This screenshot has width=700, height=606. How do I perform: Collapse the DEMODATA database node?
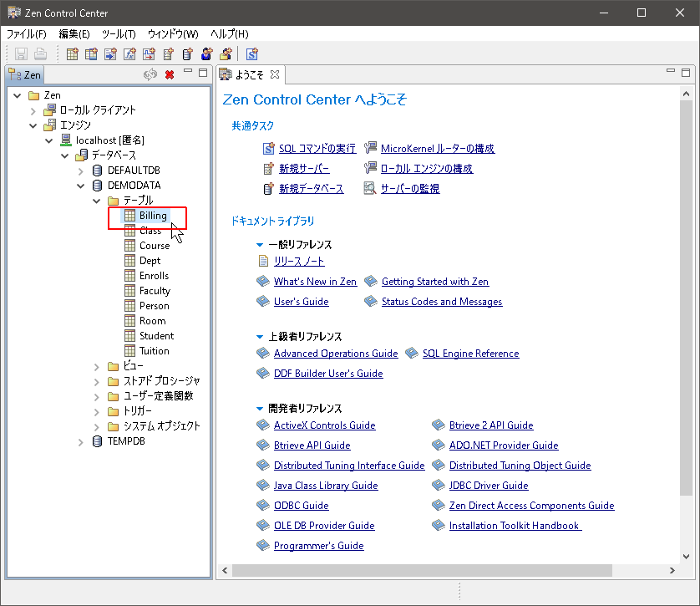[x=81, y=186]
